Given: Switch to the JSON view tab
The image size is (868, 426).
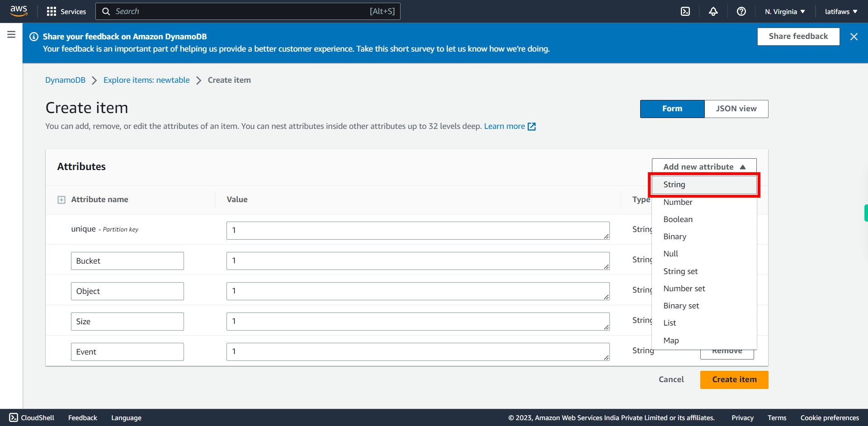Looking at the screenshot, I should [736, 109].
